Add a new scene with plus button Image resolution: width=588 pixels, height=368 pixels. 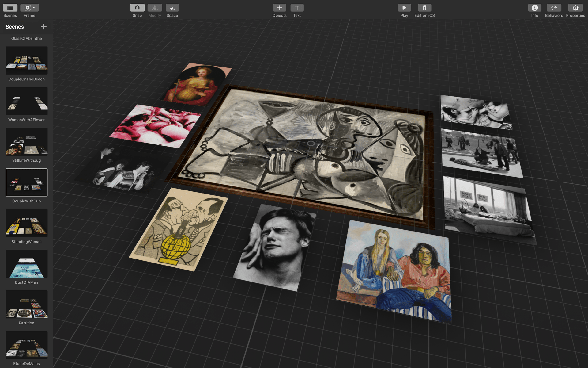(44, 27)
